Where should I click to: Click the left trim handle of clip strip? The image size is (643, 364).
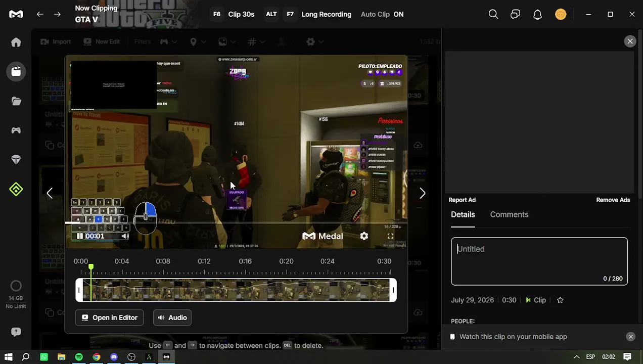[79, 290]
